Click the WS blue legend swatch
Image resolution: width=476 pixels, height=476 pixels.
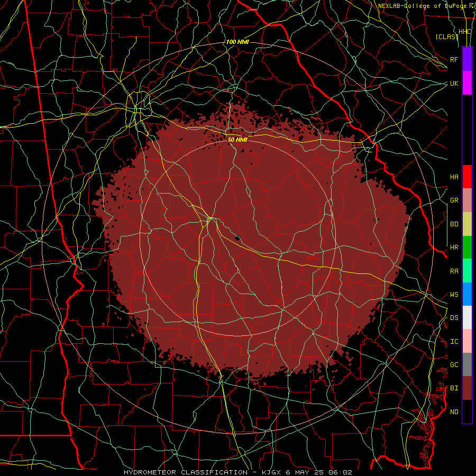(x=467, y=294)
